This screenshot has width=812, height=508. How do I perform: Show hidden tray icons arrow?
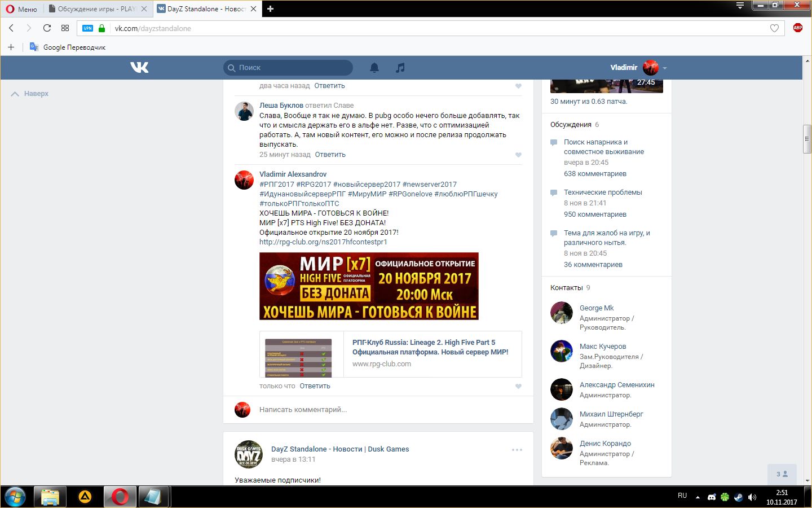[698, 497]
